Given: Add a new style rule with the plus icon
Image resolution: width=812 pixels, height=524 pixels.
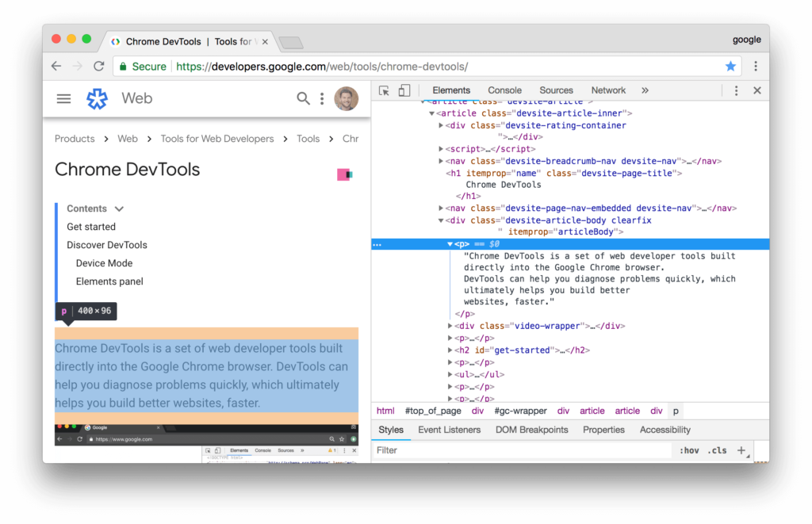Looking at the screenshot, I should click(x=742, y=450).
